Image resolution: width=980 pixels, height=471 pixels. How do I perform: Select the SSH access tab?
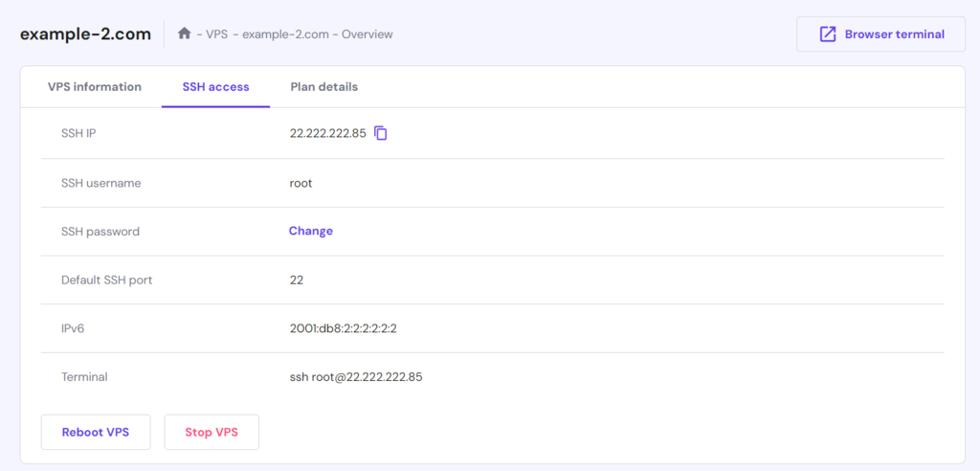(x=215, y=87)
